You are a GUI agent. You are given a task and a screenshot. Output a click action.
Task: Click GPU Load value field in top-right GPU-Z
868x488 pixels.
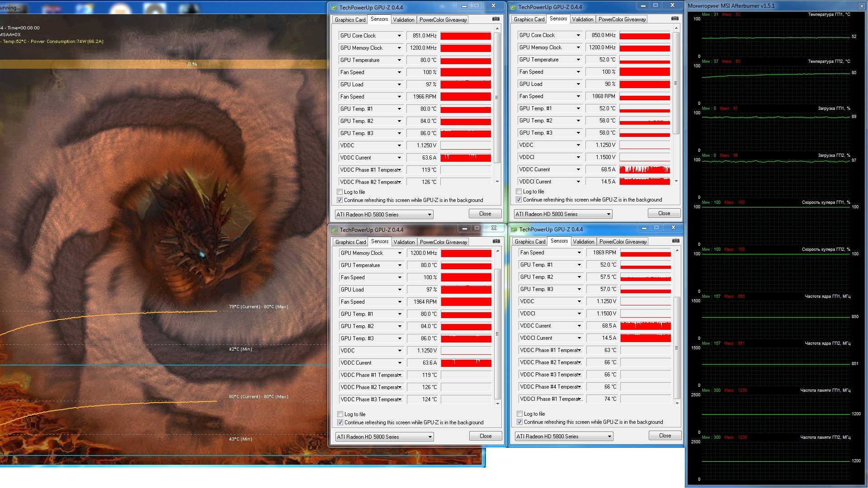click(601, 84)
